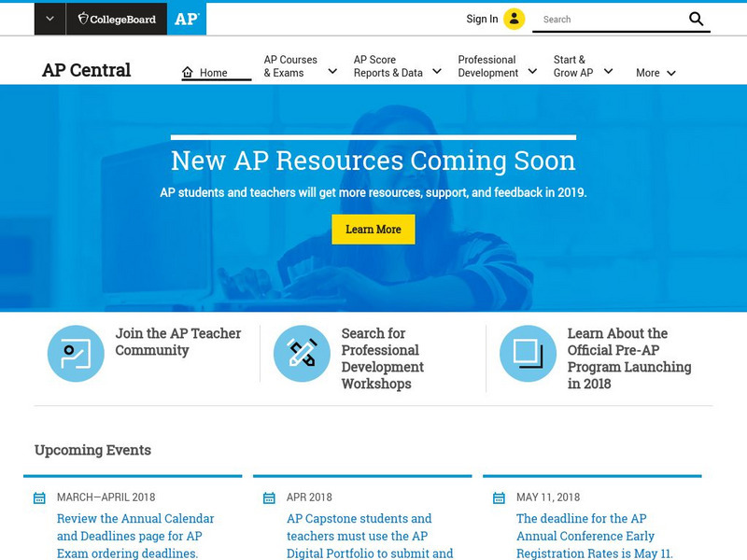The height and width of the screenshot is (560, 747).
Task: Click the MARCH—APRIL 2018 date text
Action: click(x=106, y=497)
